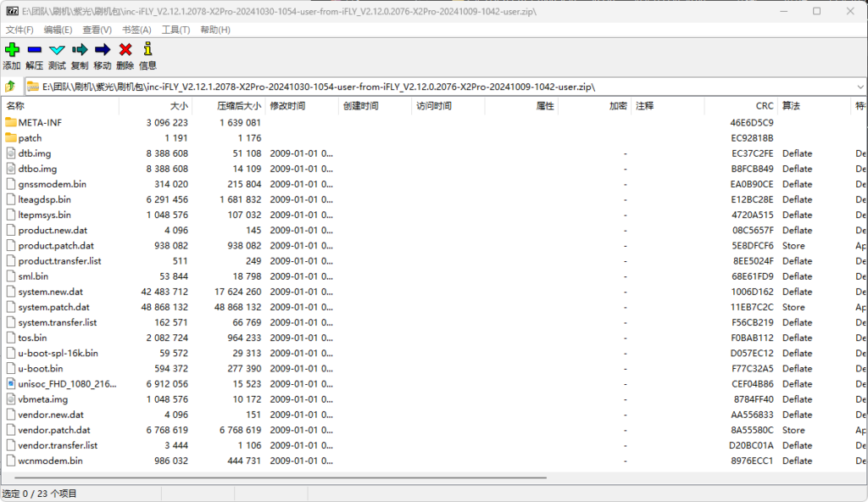
Task: Sort by the CRC column header
Action: coord(765,106)
